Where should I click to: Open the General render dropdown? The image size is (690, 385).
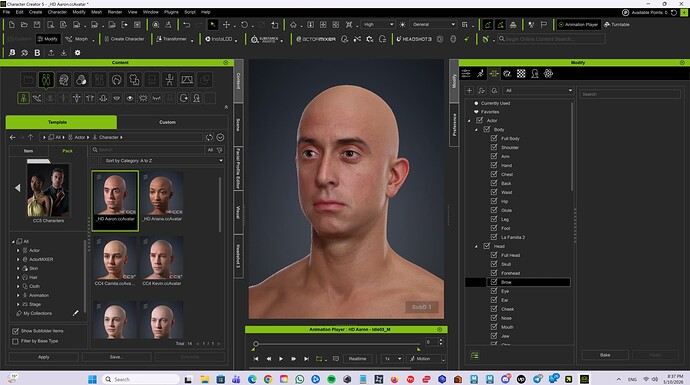coord(433,25)
